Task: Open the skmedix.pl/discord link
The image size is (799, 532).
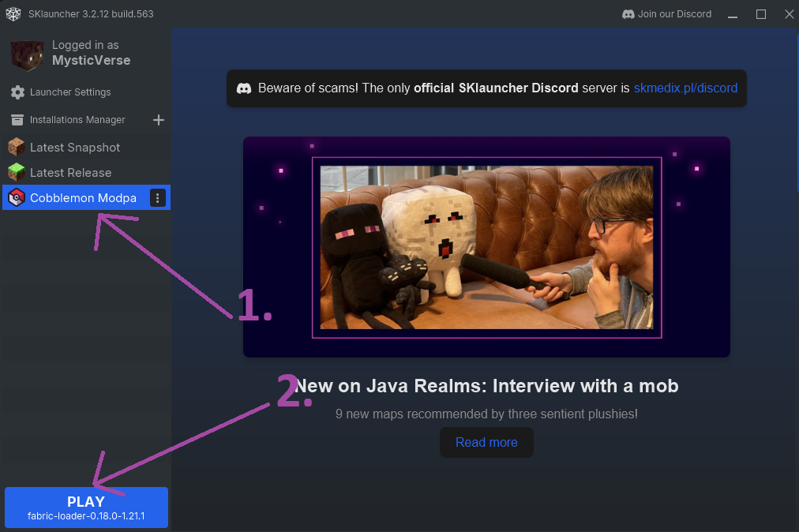Action: coord(685,88)
